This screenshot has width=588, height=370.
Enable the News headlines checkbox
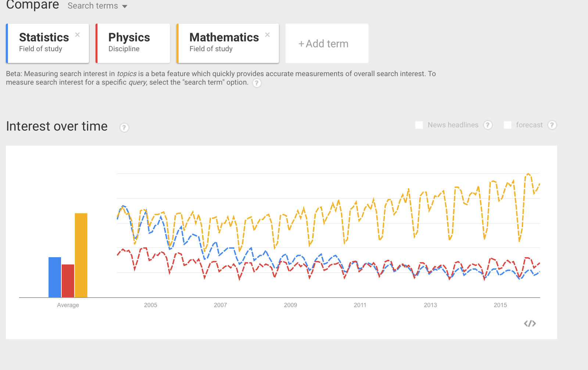click(419, 125)
